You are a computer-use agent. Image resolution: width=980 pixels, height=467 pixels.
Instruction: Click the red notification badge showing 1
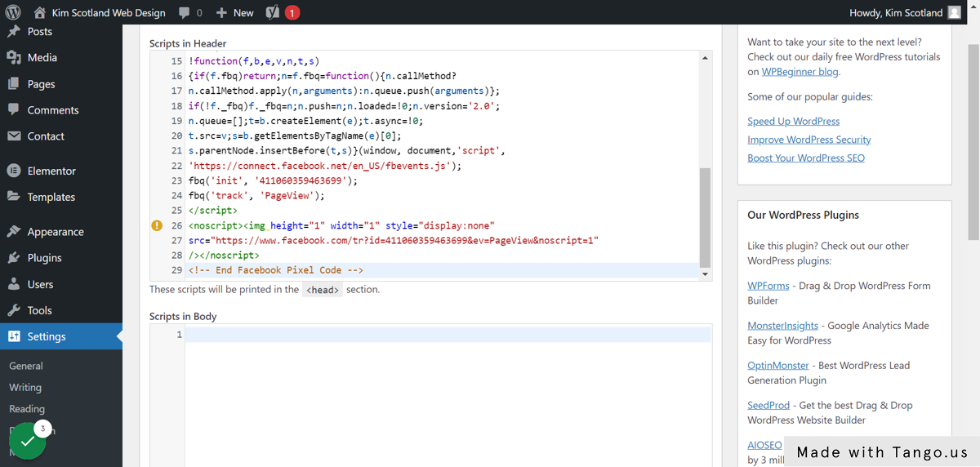(x=292, y=12)
